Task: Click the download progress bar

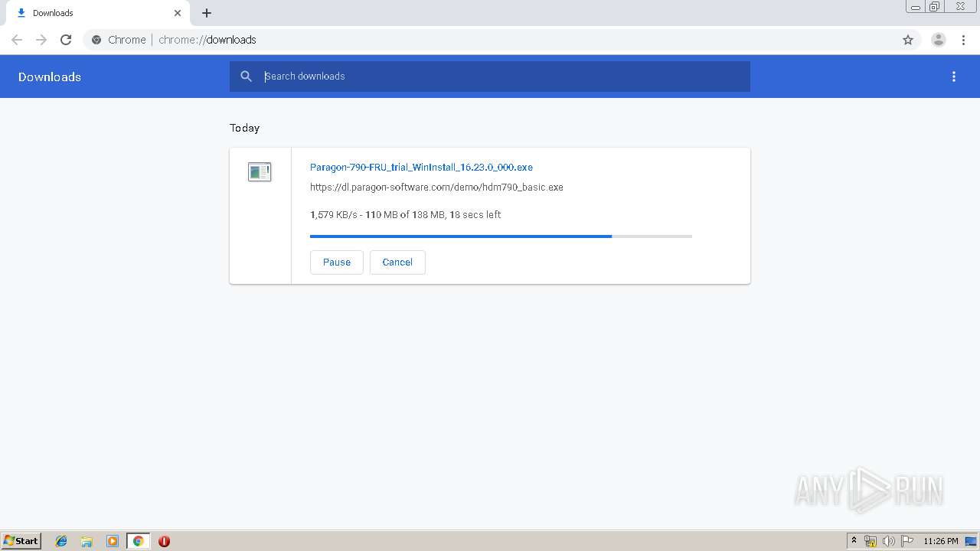Action: click(501, 236)
